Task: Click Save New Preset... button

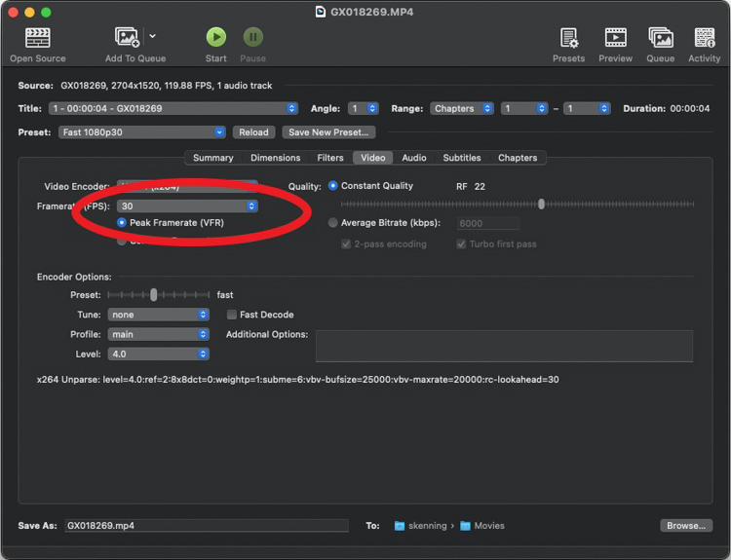Action: 328,132
